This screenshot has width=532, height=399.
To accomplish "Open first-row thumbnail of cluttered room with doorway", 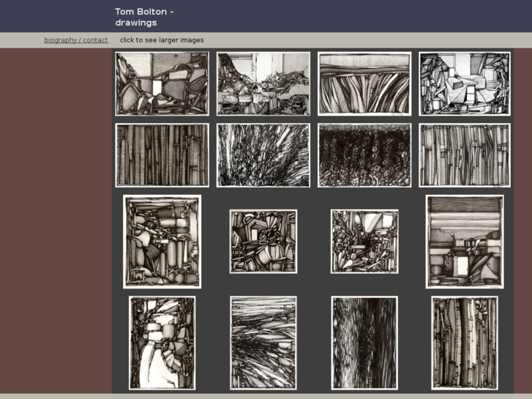I will (263, 83).
